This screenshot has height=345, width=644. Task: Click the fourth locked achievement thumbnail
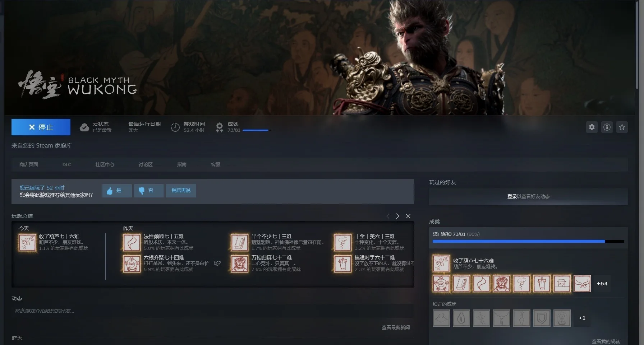502,318
